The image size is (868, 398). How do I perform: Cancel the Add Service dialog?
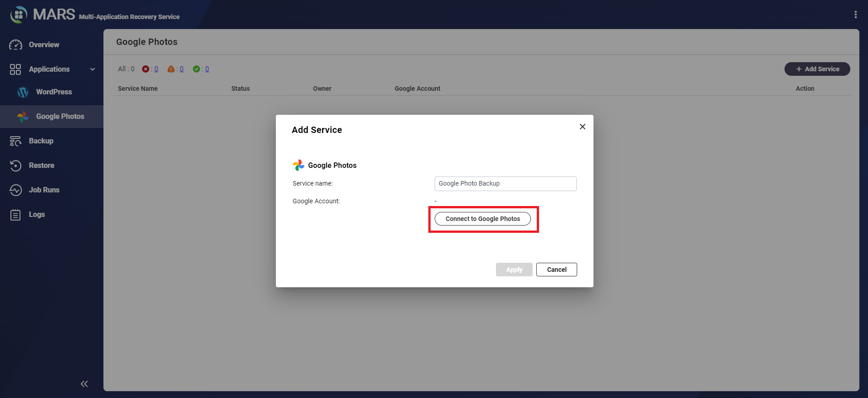click(556, 270)
